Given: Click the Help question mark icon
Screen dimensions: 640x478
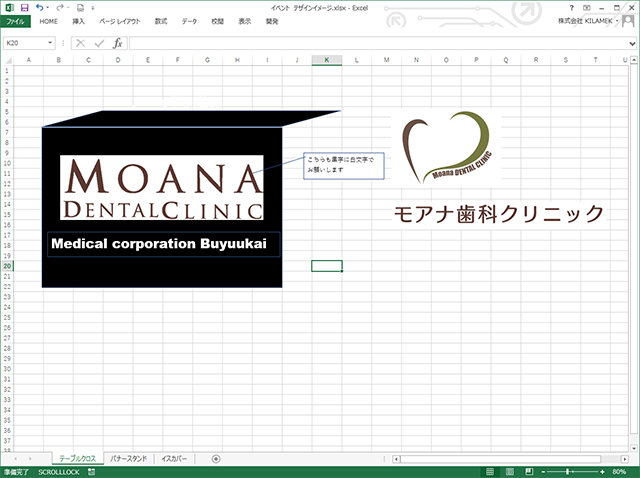Looking at the screenshot, I should pos(572,8).
